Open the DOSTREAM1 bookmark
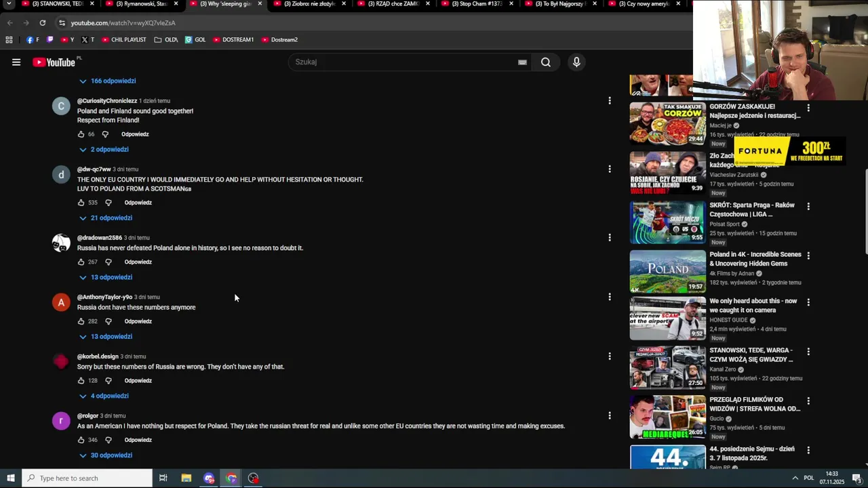This screenshot has height=488, width=868. pyautogui.click(x=233, y=39)
